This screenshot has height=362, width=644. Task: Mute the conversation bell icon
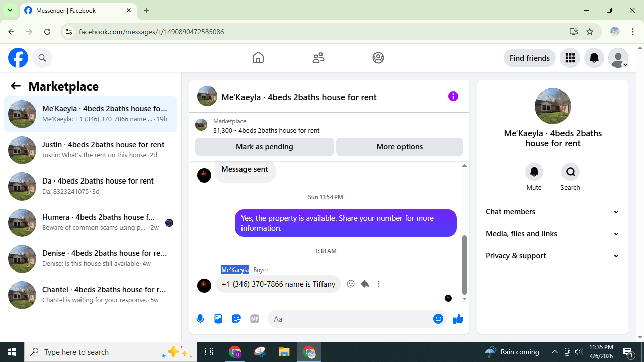click(534, 172)
